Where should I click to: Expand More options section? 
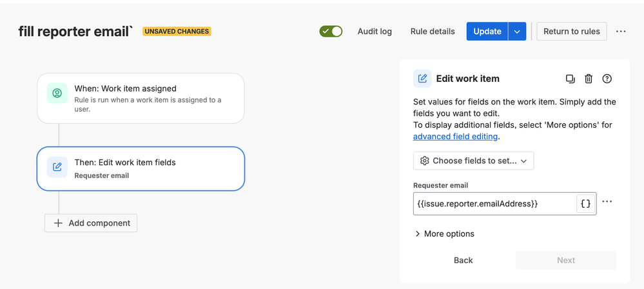tap(445, 234)
